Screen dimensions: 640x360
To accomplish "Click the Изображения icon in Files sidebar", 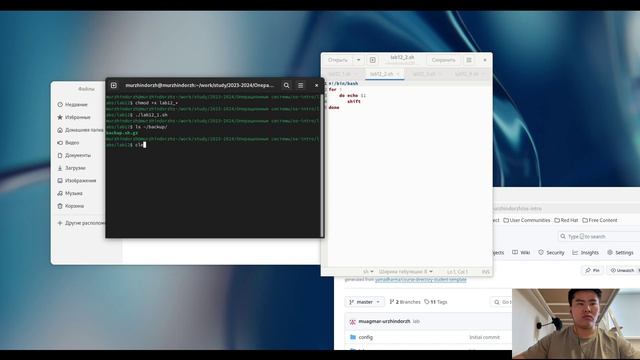I will (60, 180).
